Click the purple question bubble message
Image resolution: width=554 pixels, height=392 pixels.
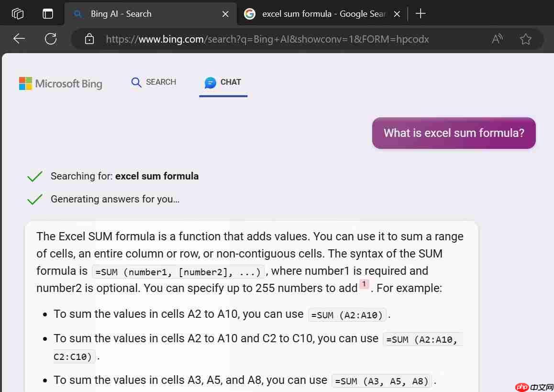[453, 133]
